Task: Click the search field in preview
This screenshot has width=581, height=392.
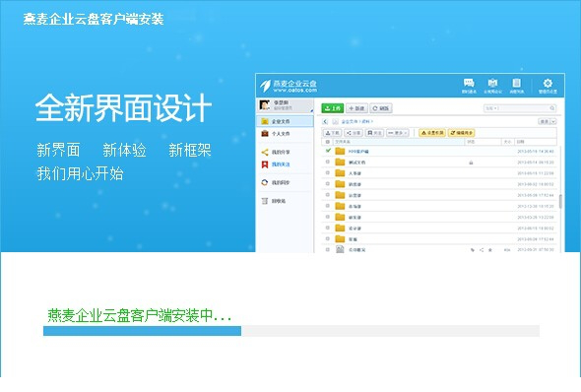Action: tap(520, 108)
